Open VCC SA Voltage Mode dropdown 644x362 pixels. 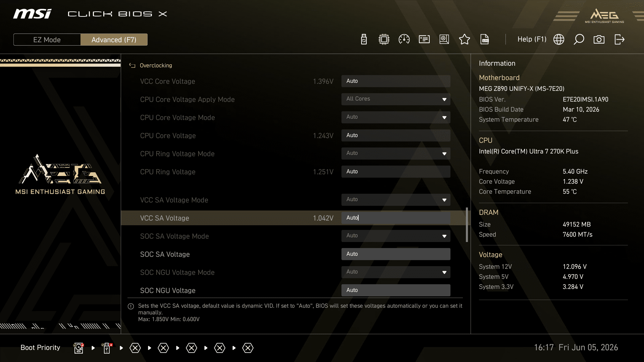pyautogui.click(x=396, y=200)
